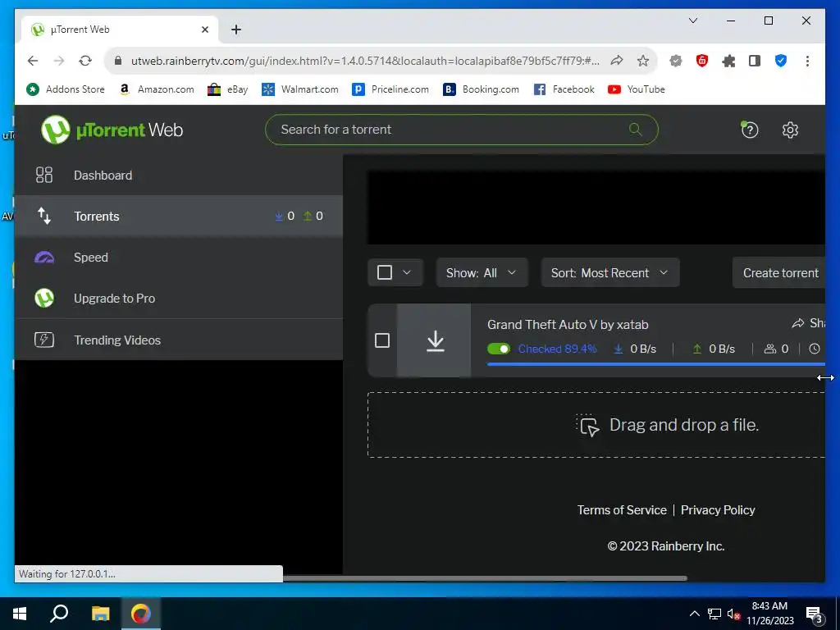Share this page via address bar icon
This screenshot has width=840, height=630.
tap(617, 61)
